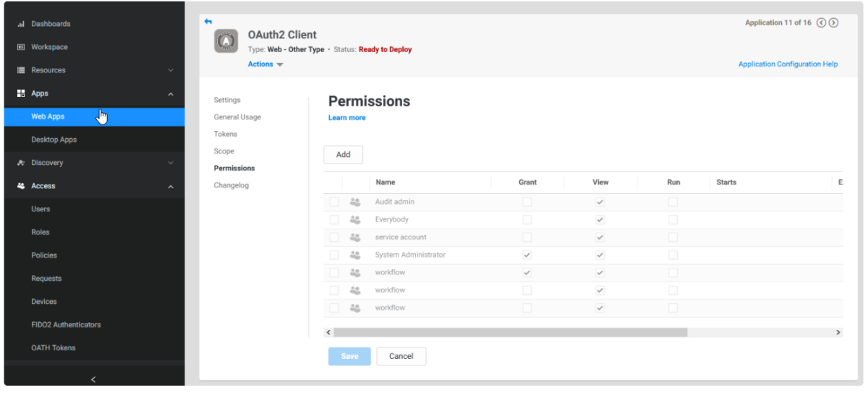Click the role icon beside Audit admin
The width and height of the screenshot is (868, 393).
tap(355, 202)
